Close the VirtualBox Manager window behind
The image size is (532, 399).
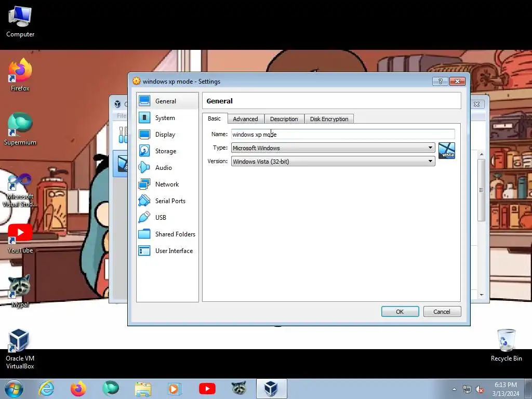coord(477,104)
